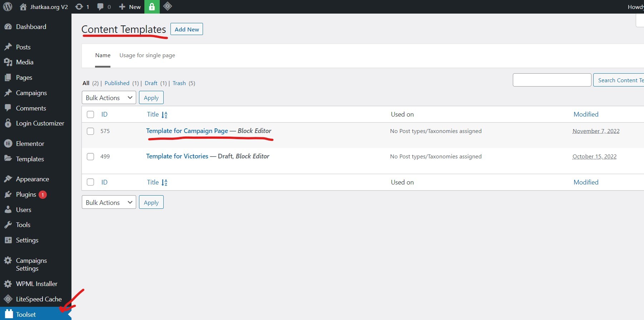The height and width of the screenshot is (320, 644).
Task: Click the green padlock icon in admin bar
Action: [x=152, y=7]
